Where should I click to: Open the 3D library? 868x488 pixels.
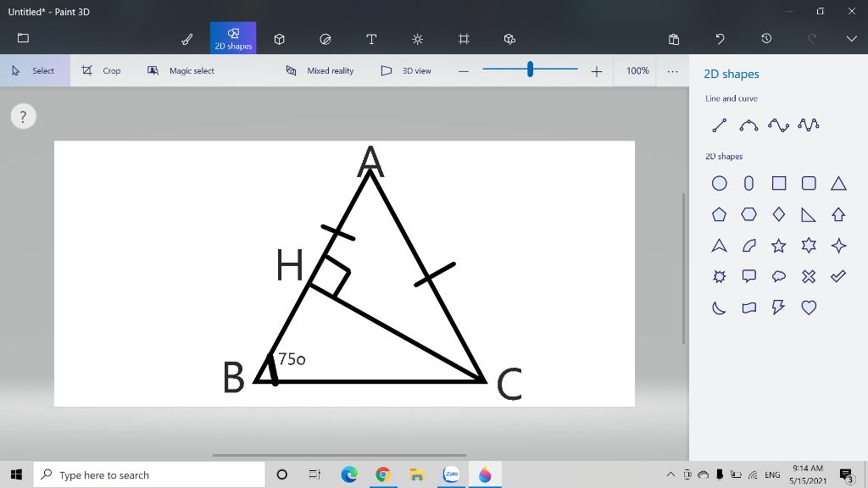pos(509,39)
